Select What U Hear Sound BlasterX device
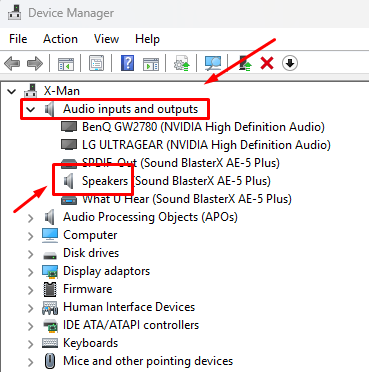This screenshot has height=372, width=369. pos(187,199)
